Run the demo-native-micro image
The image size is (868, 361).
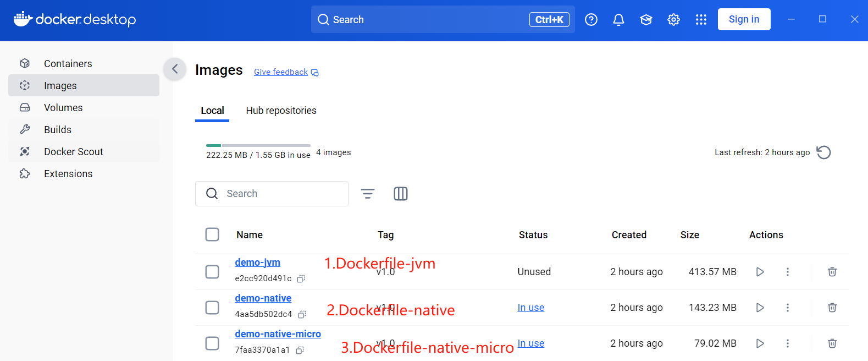tap(760, 343)
